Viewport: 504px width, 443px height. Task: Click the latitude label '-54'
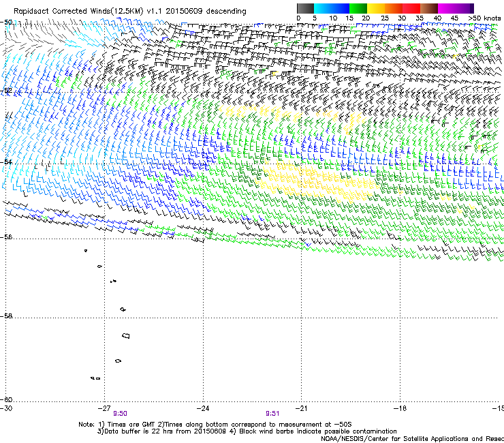6,162
